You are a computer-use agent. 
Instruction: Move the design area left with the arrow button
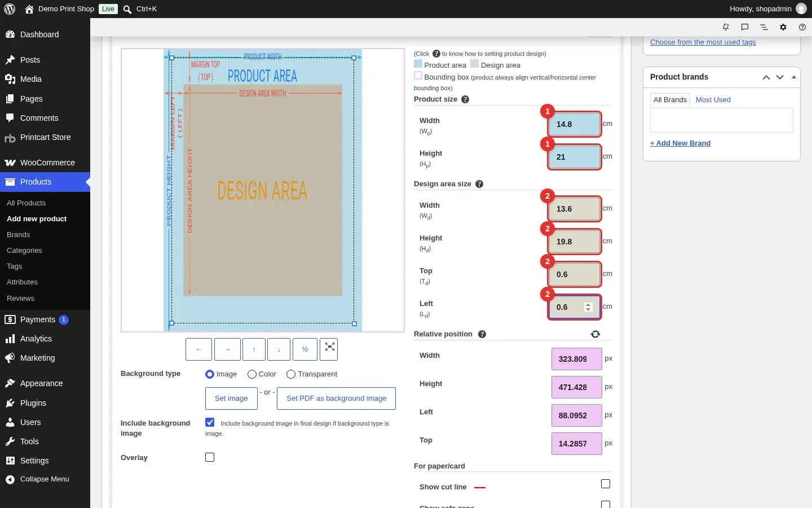[x=198, y=349]
